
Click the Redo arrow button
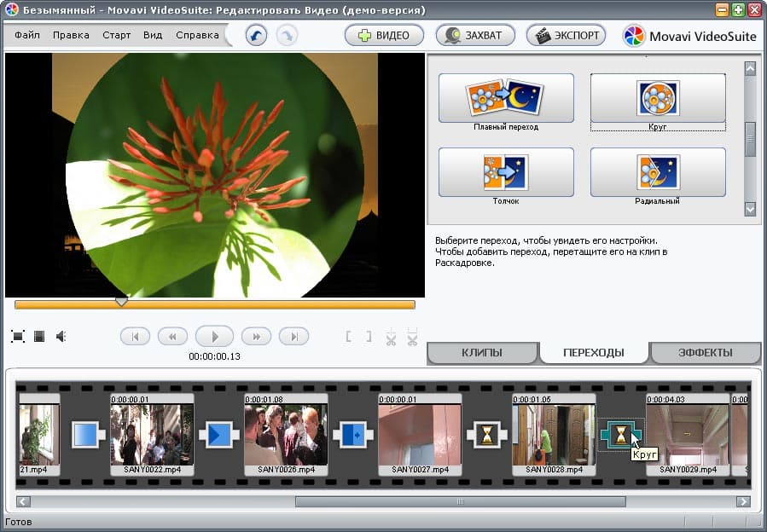point(287,36)
